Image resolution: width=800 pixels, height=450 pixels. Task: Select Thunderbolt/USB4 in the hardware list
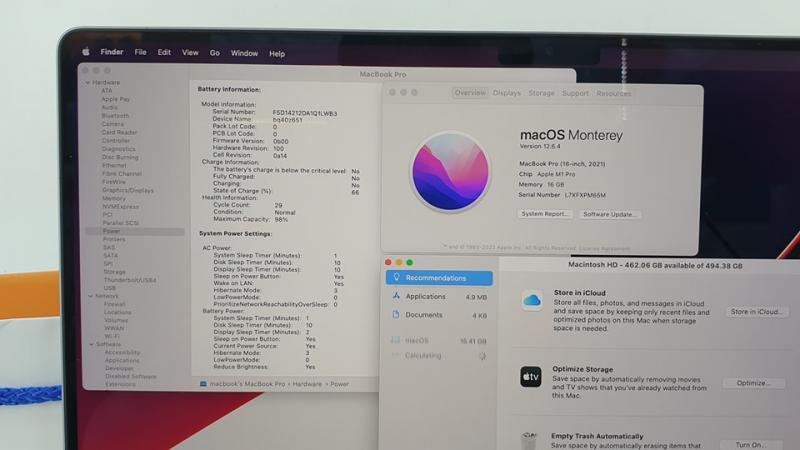129,280
